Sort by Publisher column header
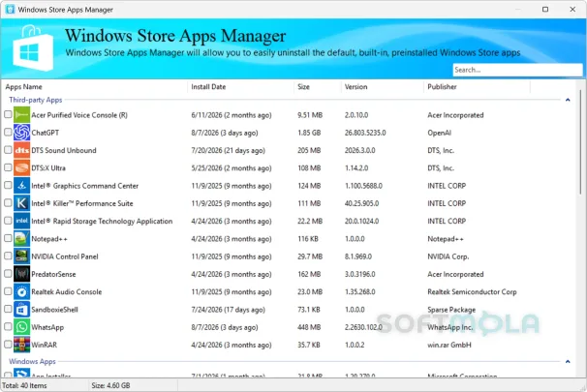 [477, 87]
